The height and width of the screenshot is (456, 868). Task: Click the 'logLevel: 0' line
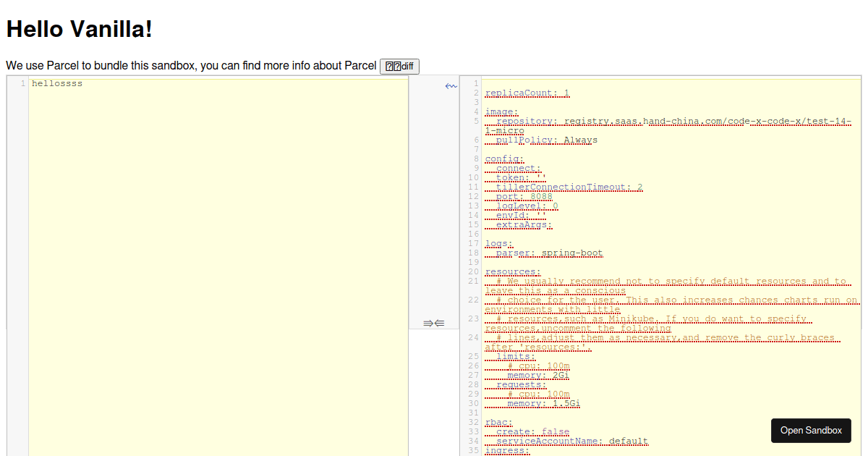point(527,206)
